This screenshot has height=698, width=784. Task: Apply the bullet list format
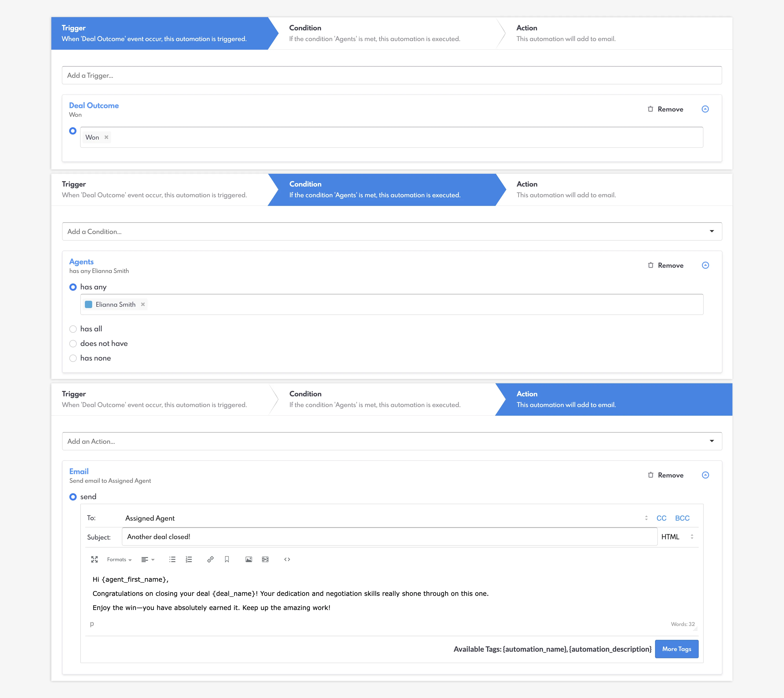(172, 560)
